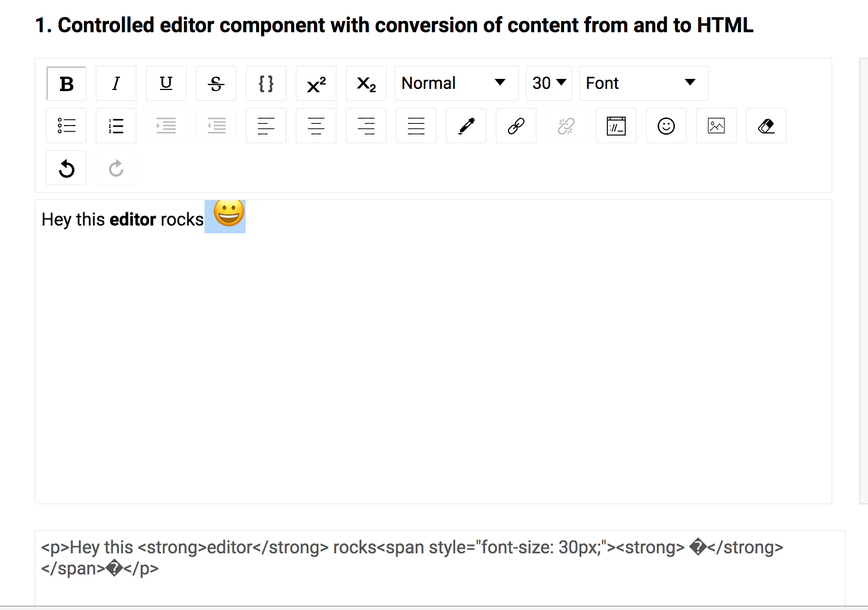Insert an emoji from the smiley icon
The height and width of the screenshot is (610, 868).
pos(666,126)
